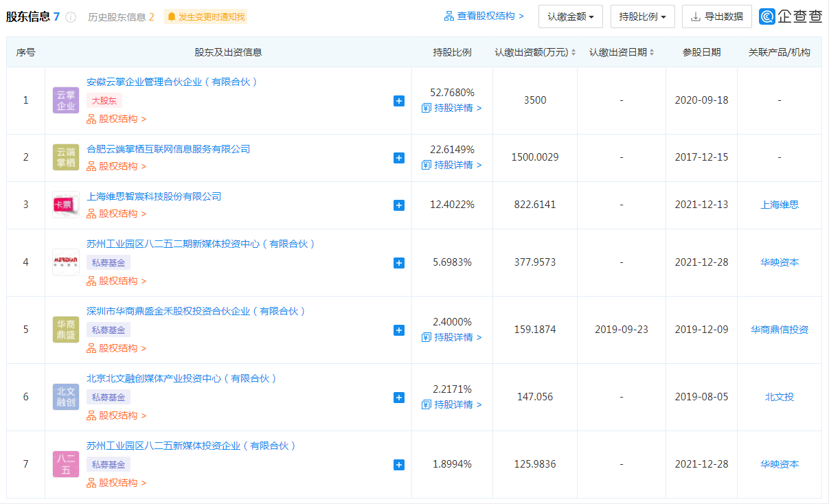Click 股东及出资信息 column header
Image resolution: width=829 pixels, height=504 pixels.
228,52
